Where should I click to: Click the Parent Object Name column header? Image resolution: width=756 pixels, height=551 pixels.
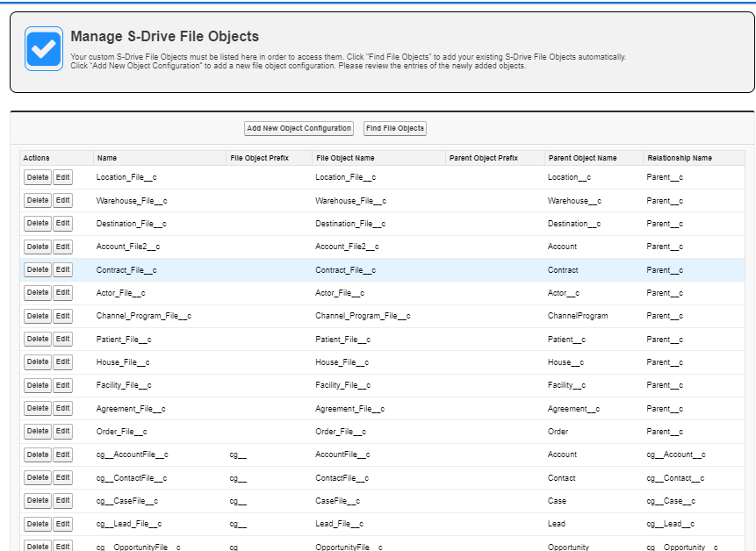(x=582, y=158)
